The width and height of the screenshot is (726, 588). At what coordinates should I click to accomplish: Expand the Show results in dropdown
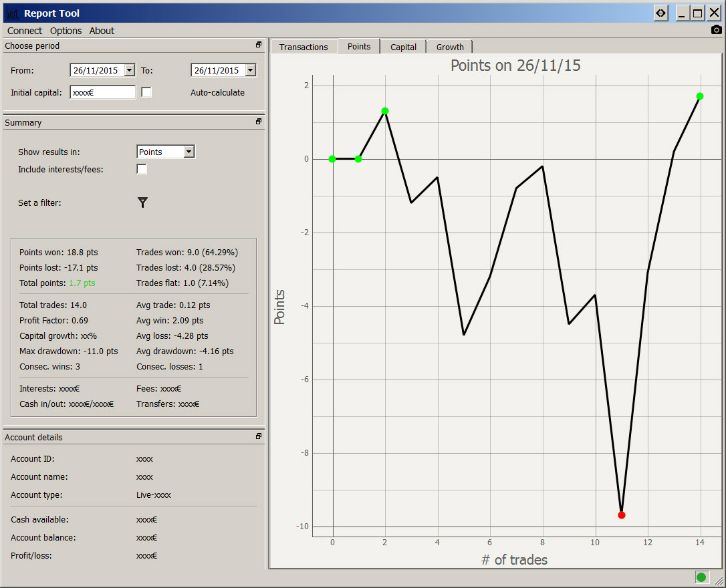pos(189,152)
